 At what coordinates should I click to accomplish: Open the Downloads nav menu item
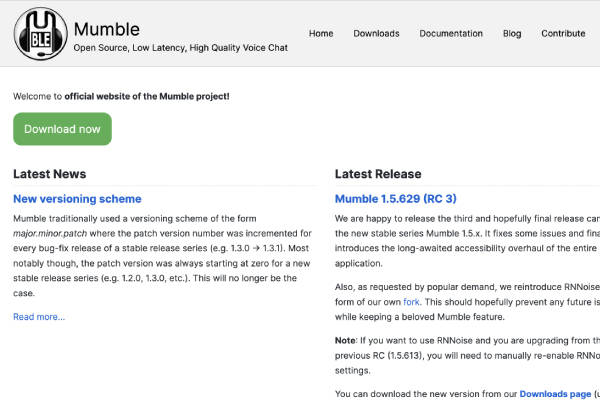click(x=376, y=34)
